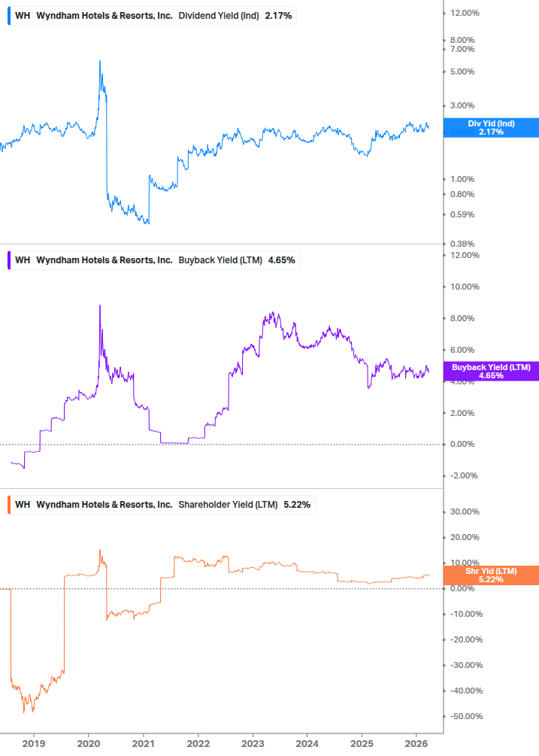
Task: Click the -20.00% tick on shareholder yield axis
Action: tap(466, 640)
